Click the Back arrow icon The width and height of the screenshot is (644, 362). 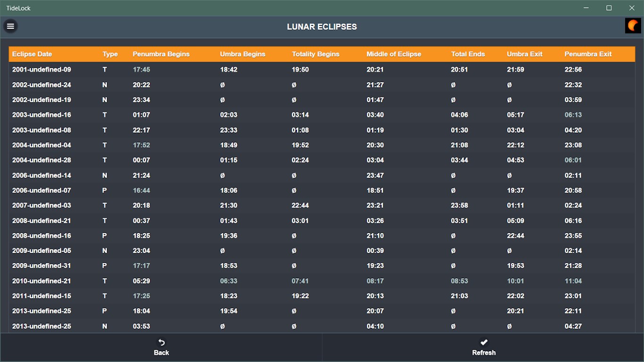[x=161, y=343]
